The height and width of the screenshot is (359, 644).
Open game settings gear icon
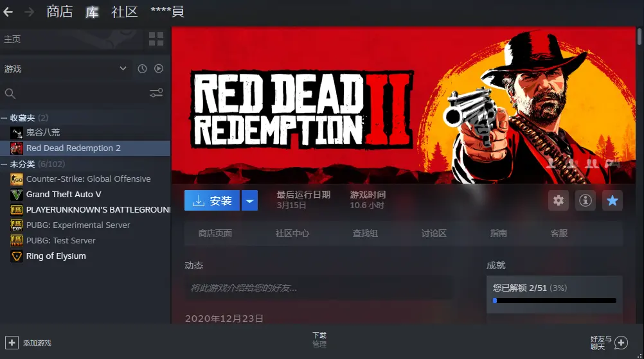(x=559, y=200)
